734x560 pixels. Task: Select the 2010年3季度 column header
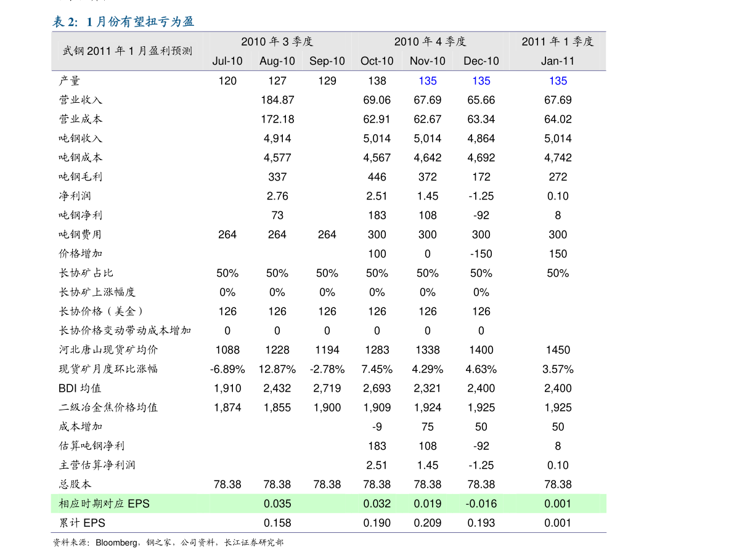[277, 42]
